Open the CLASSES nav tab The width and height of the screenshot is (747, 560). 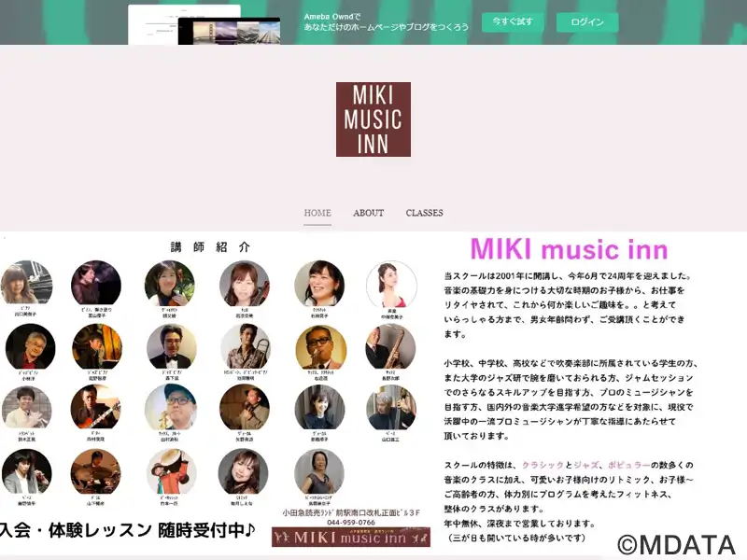tap(424, 213)
